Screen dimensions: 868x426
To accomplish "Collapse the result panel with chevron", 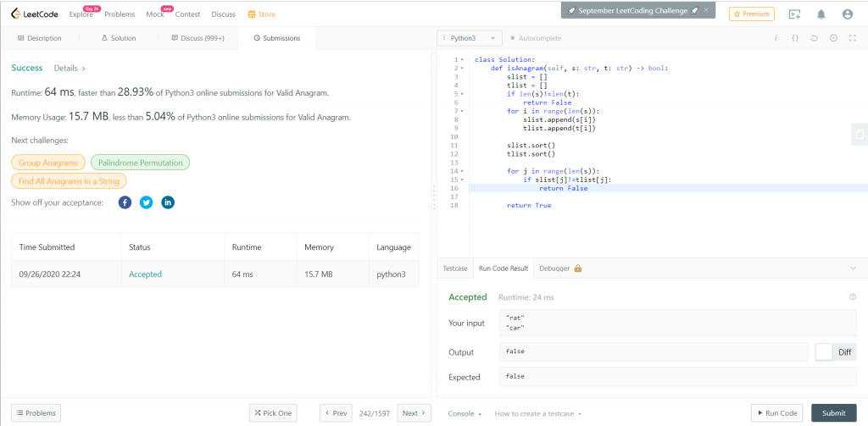I will 852,268.
